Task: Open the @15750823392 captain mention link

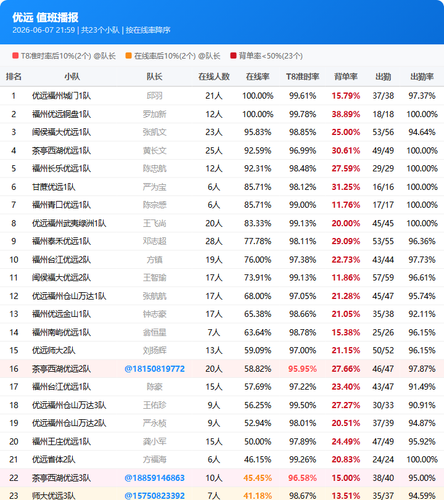Action: click(x=154, y=496)
